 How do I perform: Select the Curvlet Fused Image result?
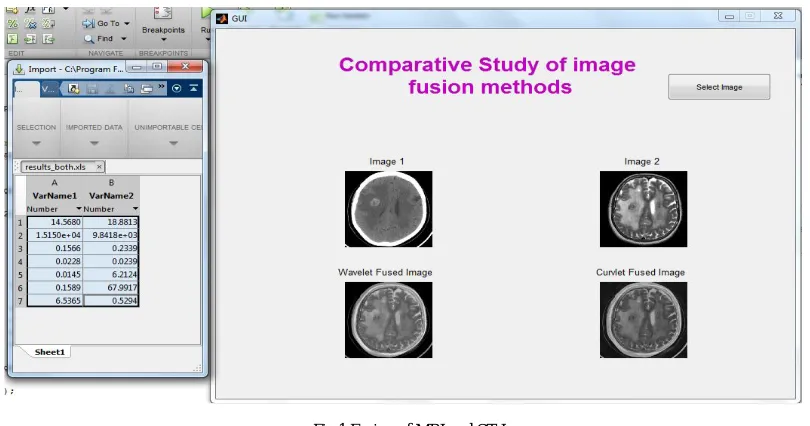643,320
